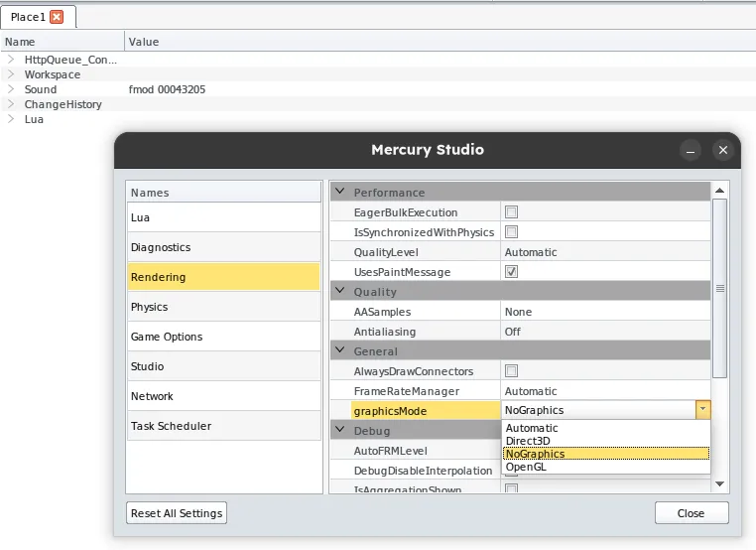Select Physics in the Names list

(223, 307)
